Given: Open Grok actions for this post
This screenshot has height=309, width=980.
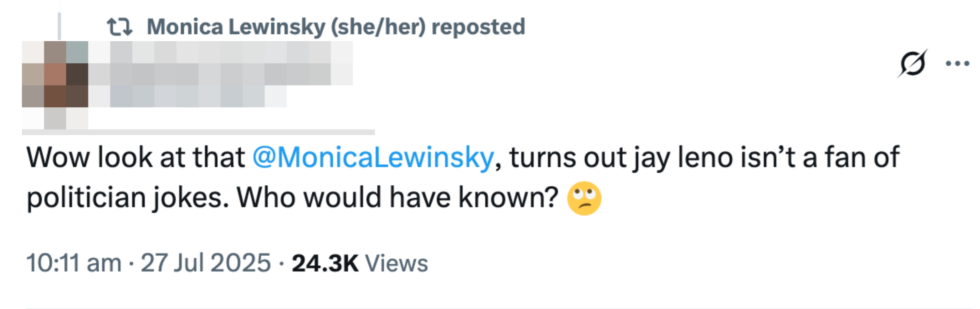Looking at the screenshot, I should (912, 64).
